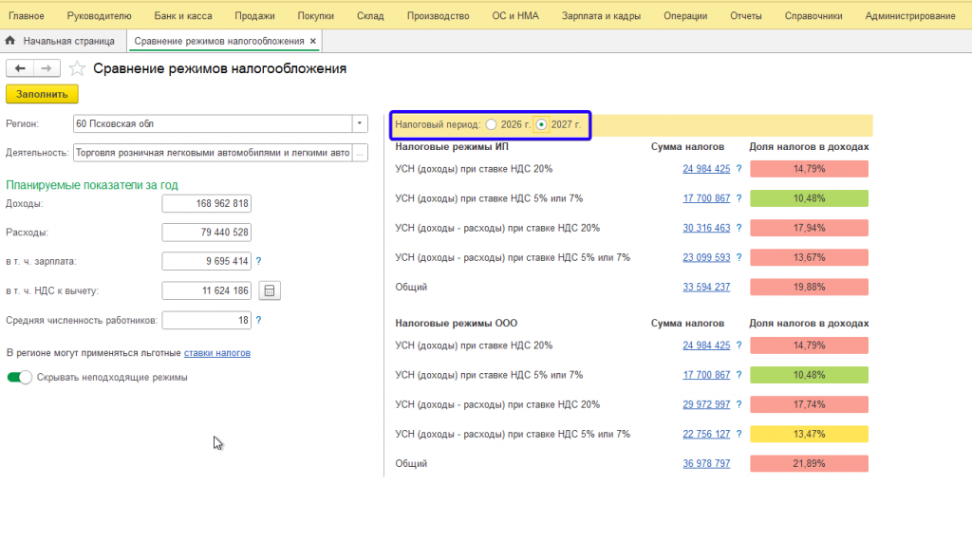Screen dimensions: 972x560
Task: Click the Заполнить button
Action: pyautogui.click(x=42, y=94)
